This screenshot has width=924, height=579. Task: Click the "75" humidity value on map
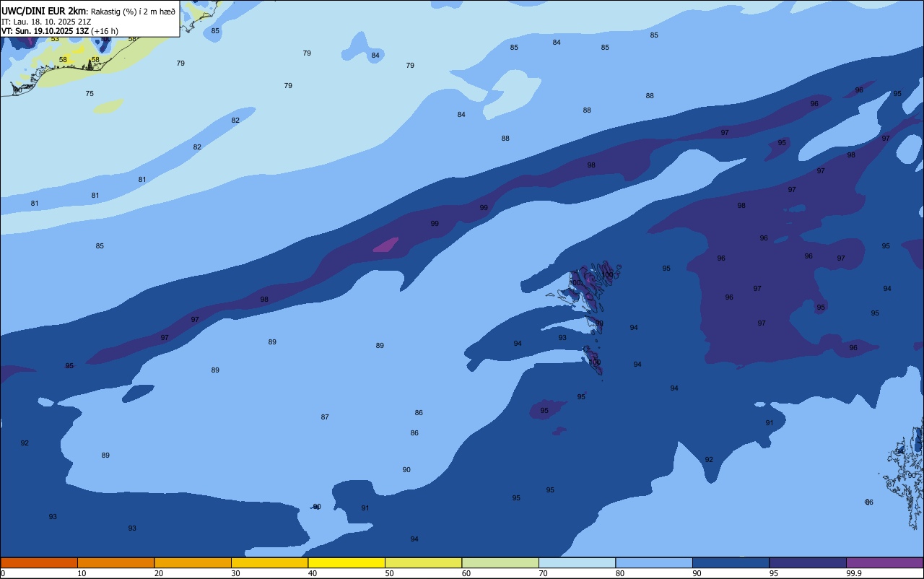point(90,94)
